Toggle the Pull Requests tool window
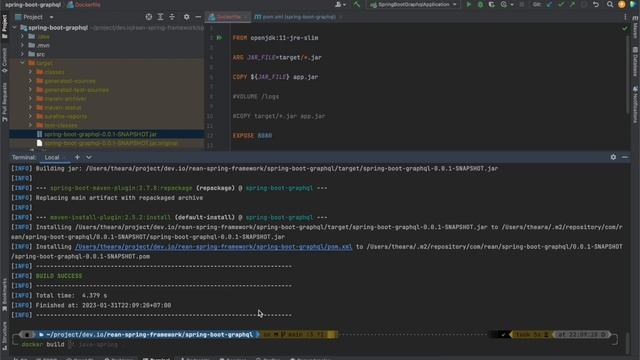640x360 pixels. coord(4,102)
